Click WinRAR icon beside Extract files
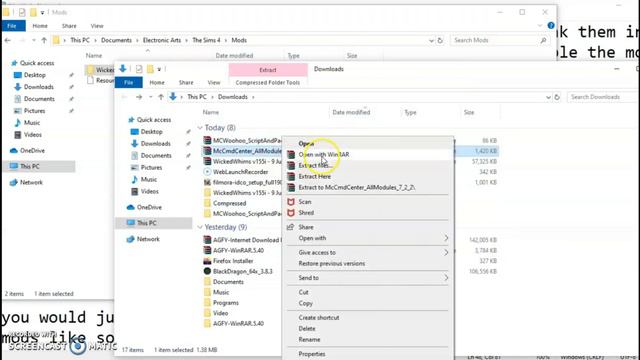This screenshot has height=360, width=640. [291, 165]
